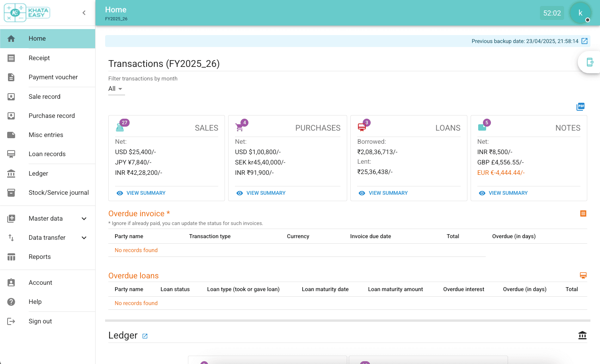Open the Stock/Service journal section
This screenshot has height=364, width=600.
pos(59,192)
